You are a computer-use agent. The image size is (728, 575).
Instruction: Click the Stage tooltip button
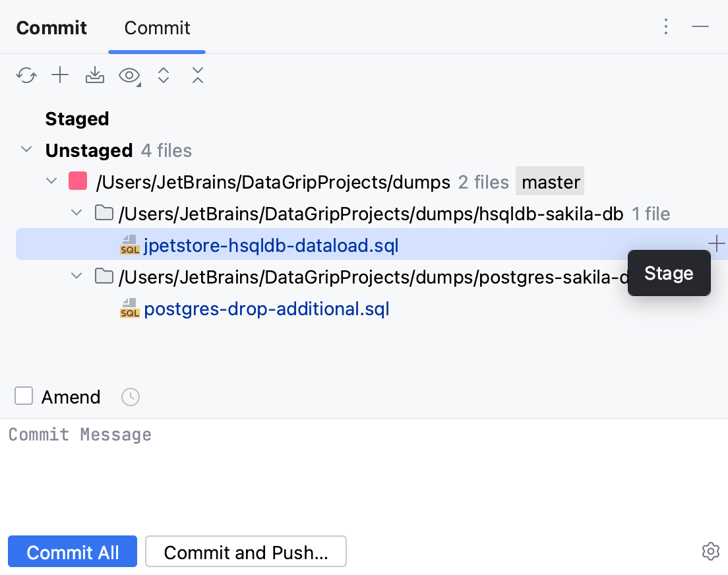[x=669, y=272]
